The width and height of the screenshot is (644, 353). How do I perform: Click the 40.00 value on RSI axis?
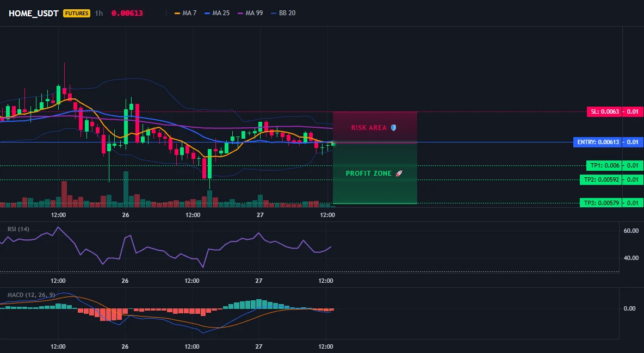click(x=631, y=258)
